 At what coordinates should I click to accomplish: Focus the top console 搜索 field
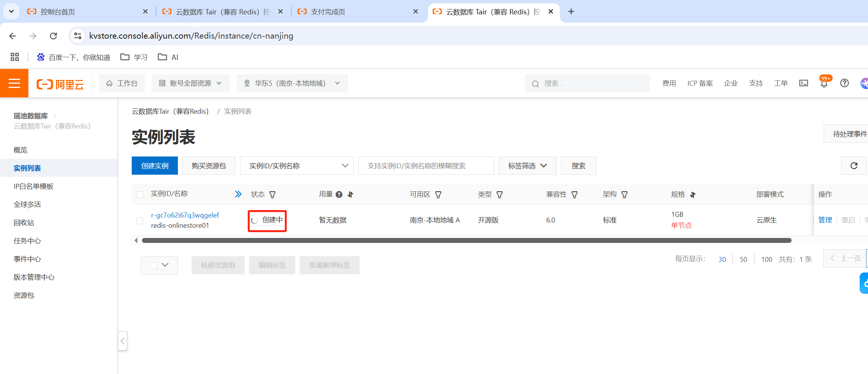click(x=587, y=83)
